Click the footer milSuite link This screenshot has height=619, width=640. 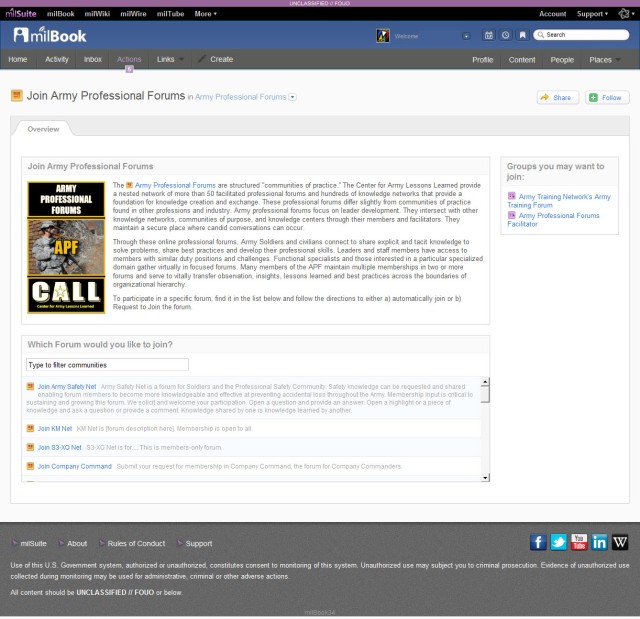tap(33, 543)
